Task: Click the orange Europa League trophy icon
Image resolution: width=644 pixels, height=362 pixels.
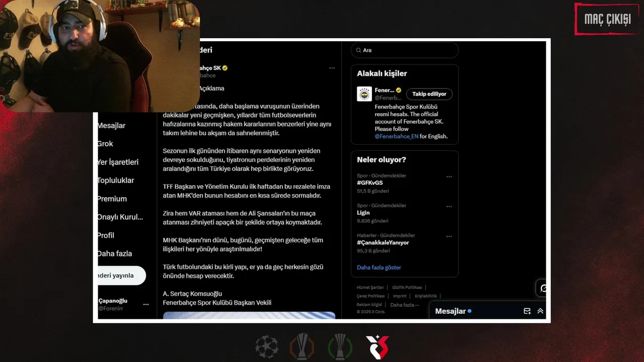Action: coord(302,347)
